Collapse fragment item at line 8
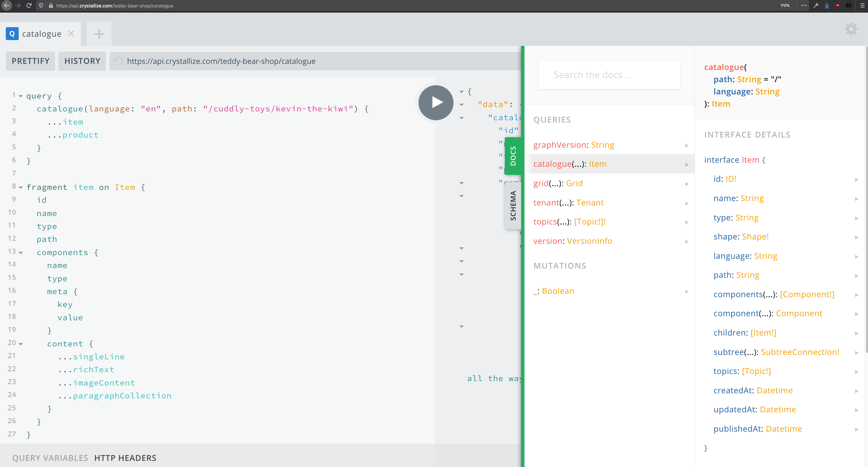The height and width of the screenshot is (467, 868). click(x=21, y=187)
